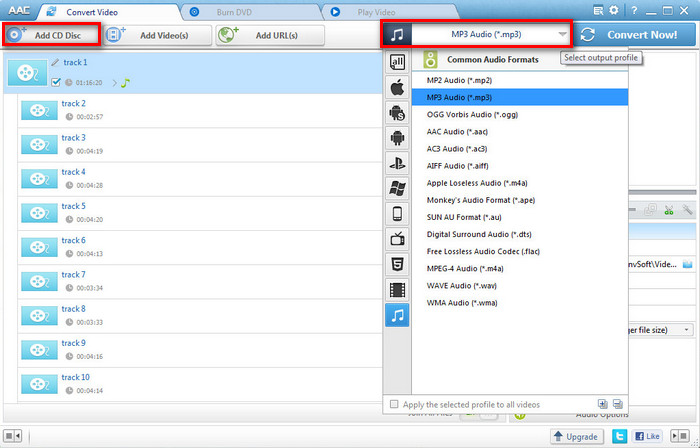
Task: Click the pencil rename icon for track 1
Action: tap(55, 62)
